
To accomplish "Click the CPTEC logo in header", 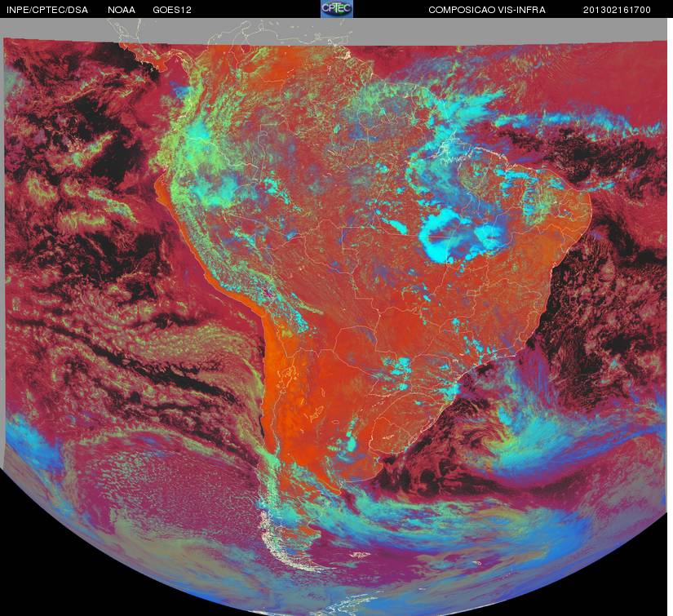I will [337, 9].
